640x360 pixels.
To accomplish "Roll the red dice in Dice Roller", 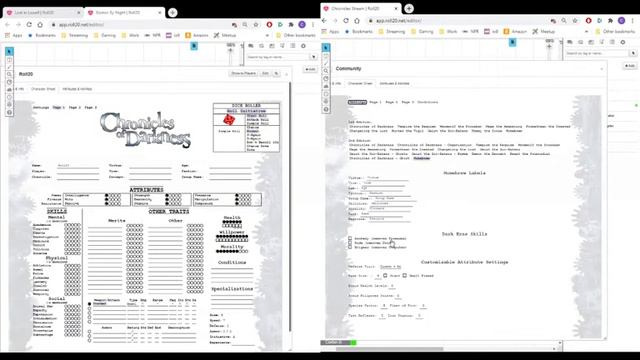I will (x=229, y=120).
